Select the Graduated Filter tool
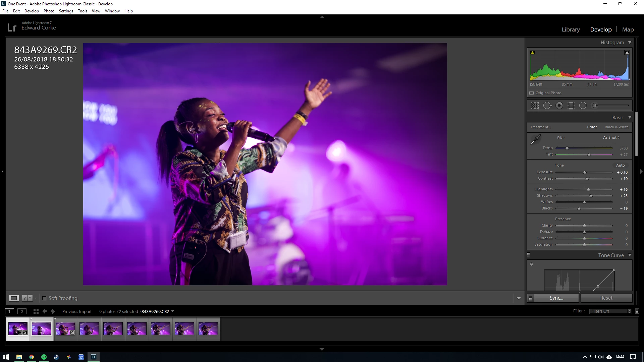644x362 pixels. coord(571,106)
